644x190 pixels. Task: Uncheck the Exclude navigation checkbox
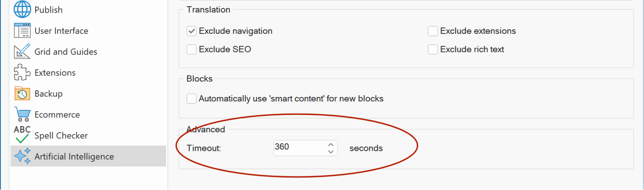coord(191,31)
